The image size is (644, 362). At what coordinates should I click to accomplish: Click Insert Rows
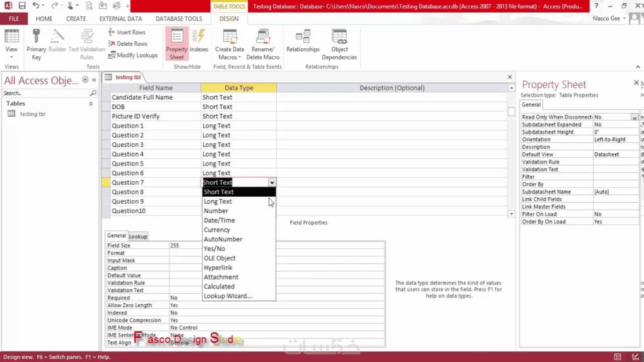click(127, 32)
